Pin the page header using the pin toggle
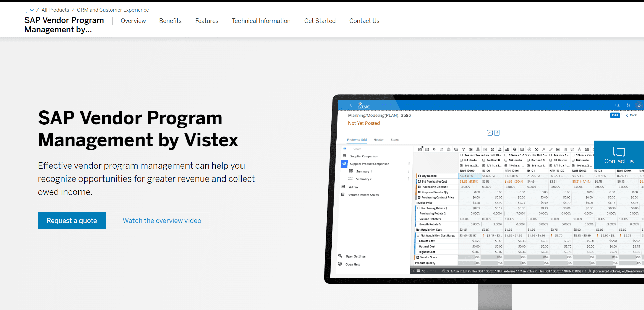Screen dimensions: 644x310 tap(497, 133)
